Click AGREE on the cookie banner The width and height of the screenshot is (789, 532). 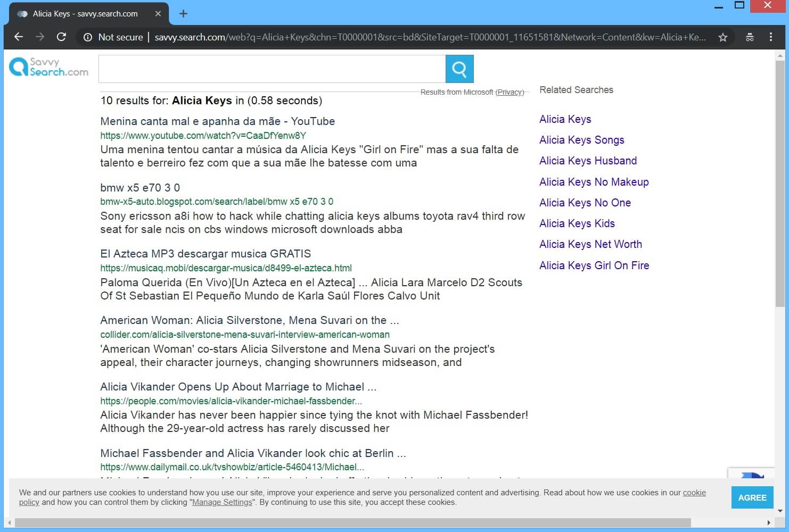point(752,497)
